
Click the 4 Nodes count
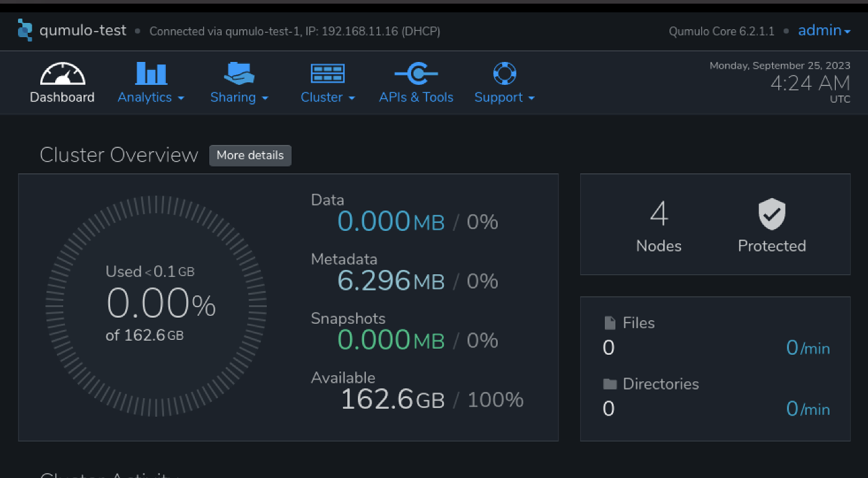coord(659,227)
